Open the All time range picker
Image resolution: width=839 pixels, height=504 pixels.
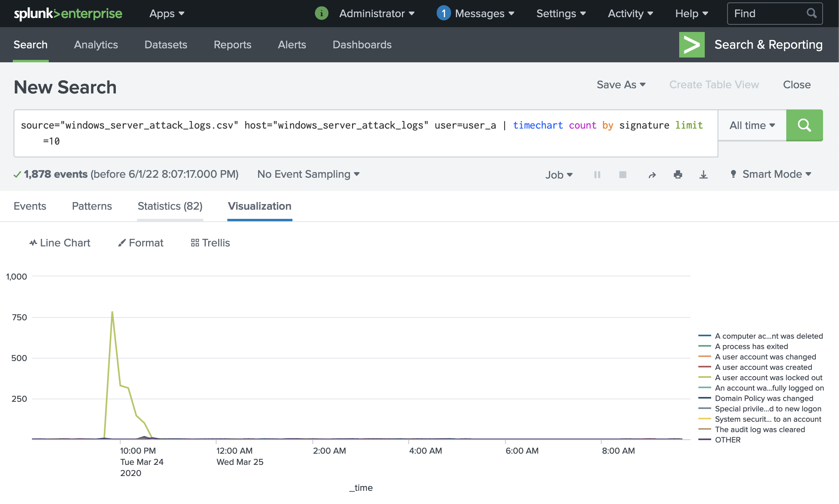pyautogui.click(x=752, y=125)
